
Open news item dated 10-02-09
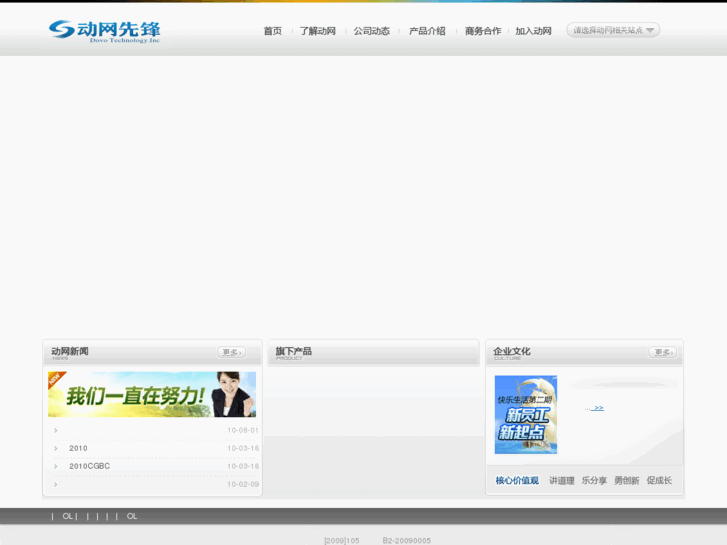[156, 484]
